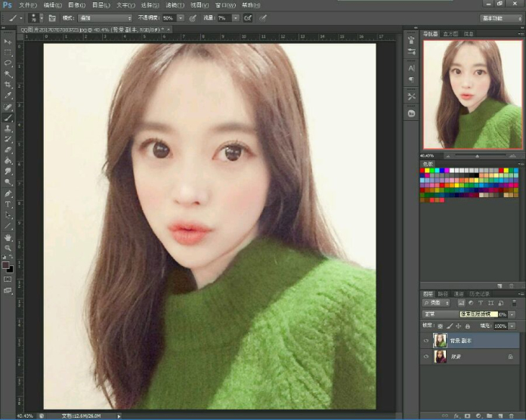Select the Crop tool
526x420 pixels.
(8, 85)
